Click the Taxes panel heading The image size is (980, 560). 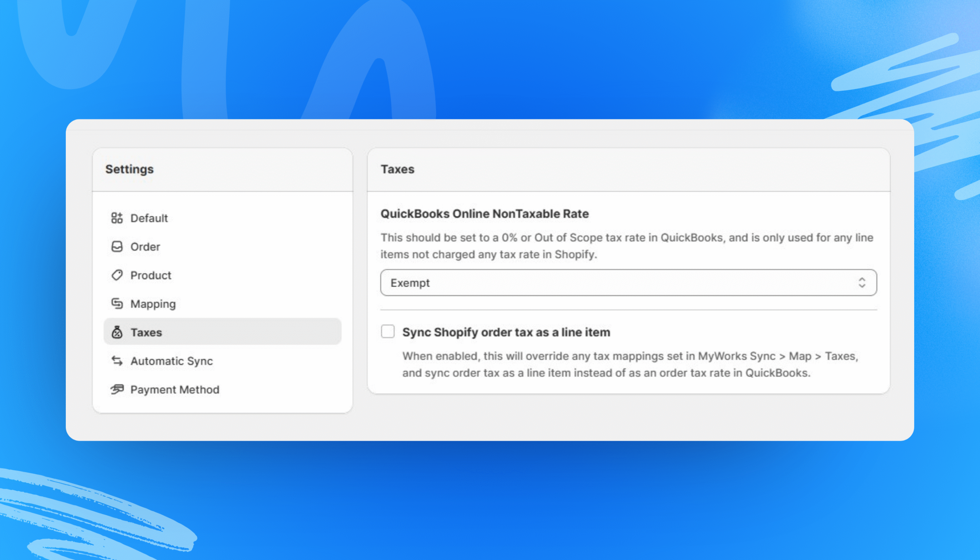point(397,169)
